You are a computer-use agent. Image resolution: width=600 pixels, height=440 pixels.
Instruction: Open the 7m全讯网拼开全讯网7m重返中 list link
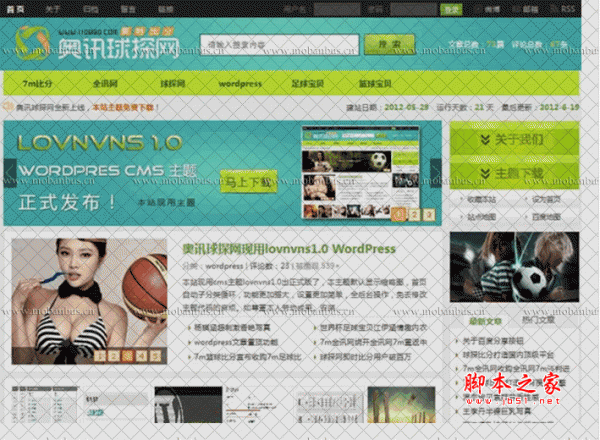click(373, 342)
